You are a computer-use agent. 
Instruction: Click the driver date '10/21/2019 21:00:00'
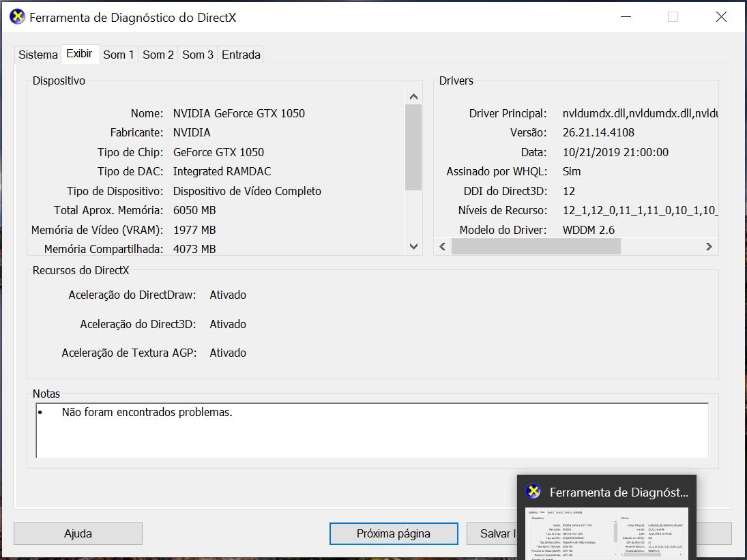coord(615,152)
